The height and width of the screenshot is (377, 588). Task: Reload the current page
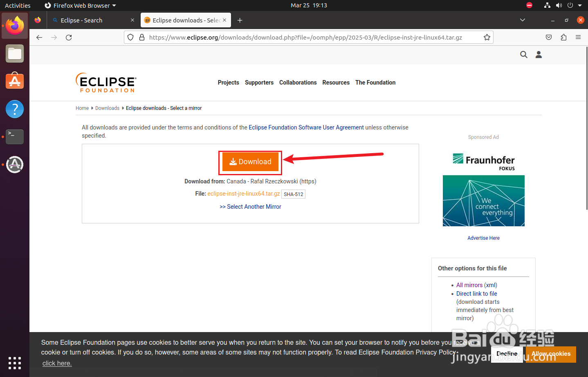click(x=69, y=37)
